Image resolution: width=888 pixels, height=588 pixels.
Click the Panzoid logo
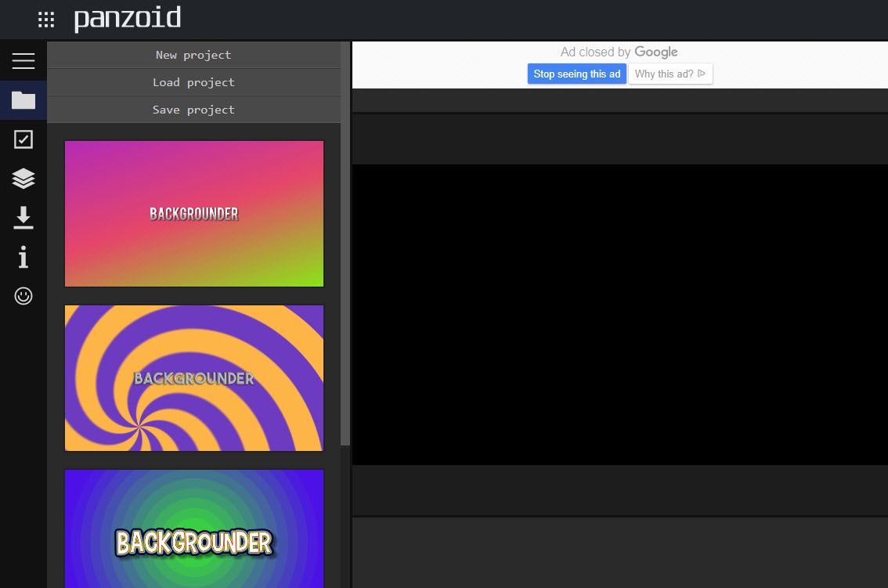tap(128, 19)
